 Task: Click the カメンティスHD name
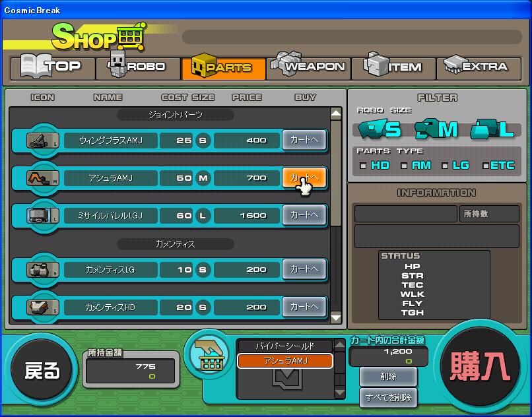tap(111, 307)
